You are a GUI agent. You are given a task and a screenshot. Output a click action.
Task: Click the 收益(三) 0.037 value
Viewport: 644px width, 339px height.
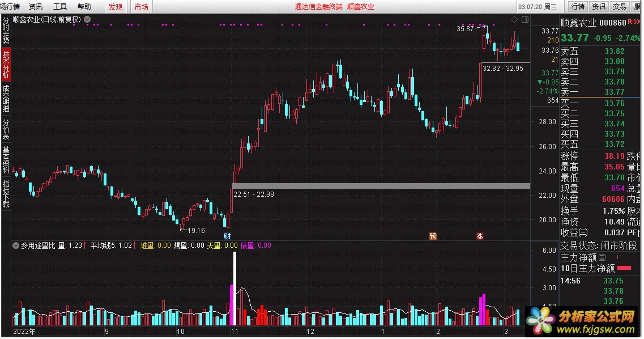pos(615,232)
